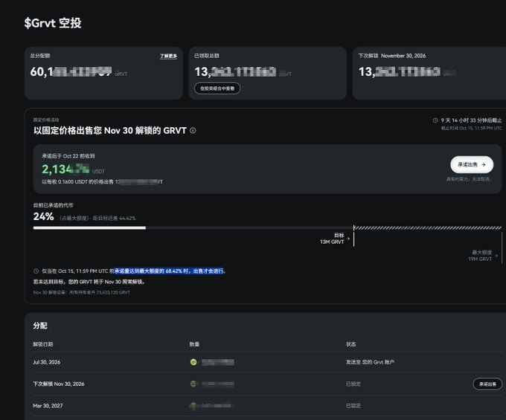The height and width of the screenshot is (420, 506).
Task: Click the 已领取总额 card label
Action: point(207,56)
